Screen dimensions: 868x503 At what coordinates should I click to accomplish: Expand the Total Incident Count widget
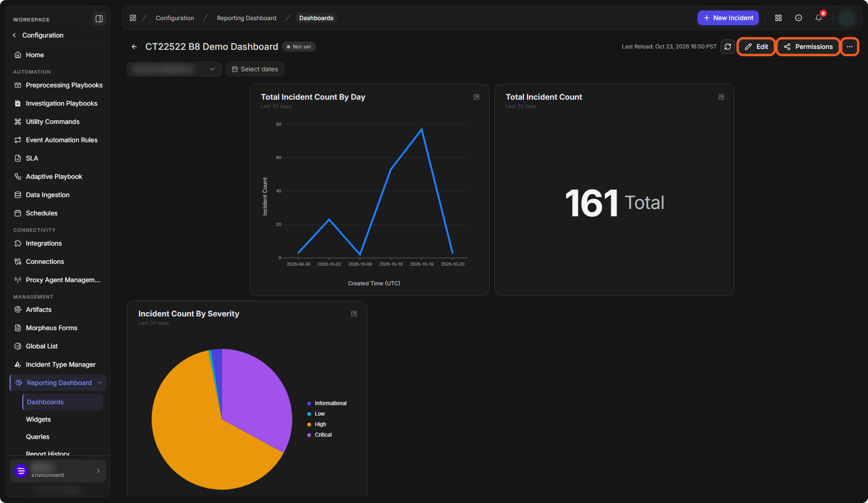(x=721, y=97)
